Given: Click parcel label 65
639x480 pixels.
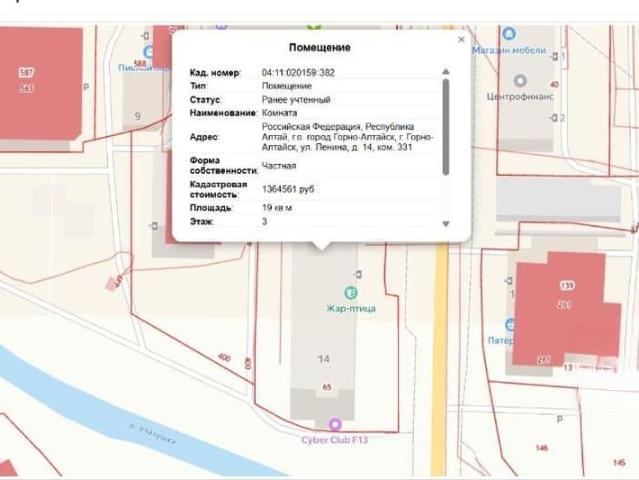Looking at the screenshot, I should (327, 387).
